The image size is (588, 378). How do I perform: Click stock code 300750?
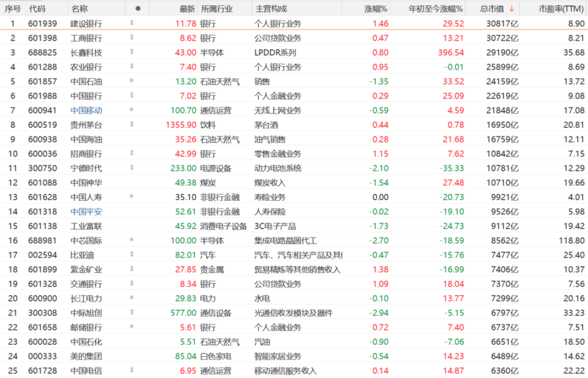pos(42,168)
